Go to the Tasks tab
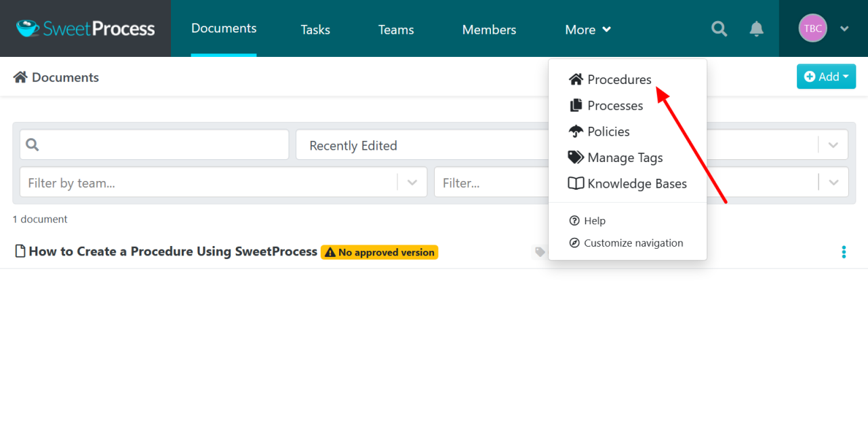 click(315, 30)
